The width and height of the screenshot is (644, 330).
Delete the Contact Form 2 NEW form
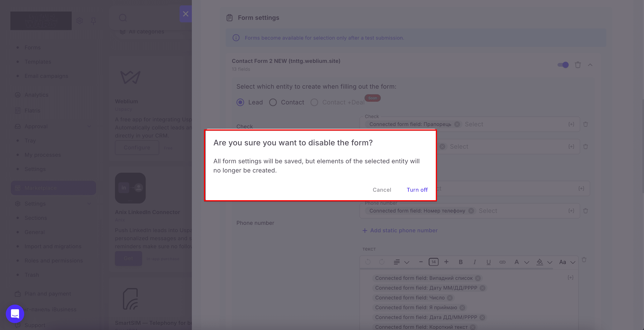pos(578,65)
